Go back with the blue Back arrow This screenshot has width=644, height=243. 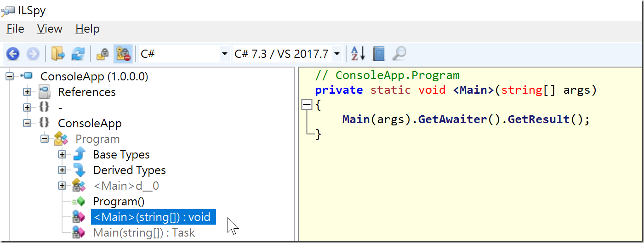[13, 54]
